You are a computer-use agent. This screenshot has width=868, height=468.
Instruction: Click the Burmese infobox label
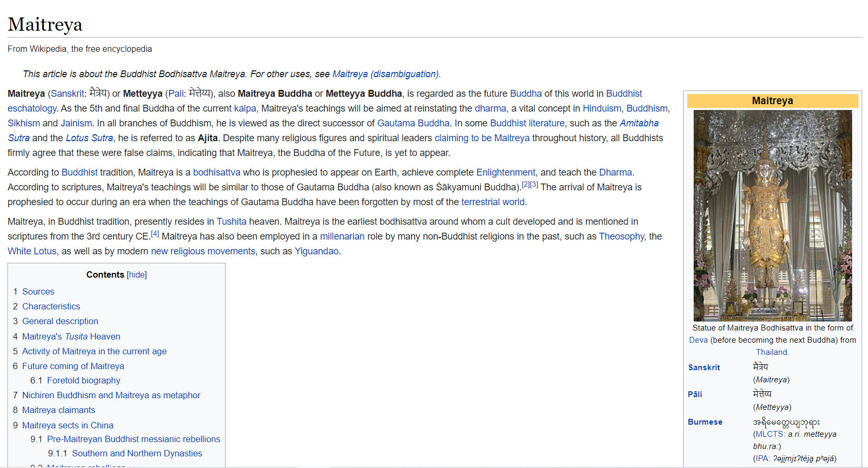(x=705, y=422)
